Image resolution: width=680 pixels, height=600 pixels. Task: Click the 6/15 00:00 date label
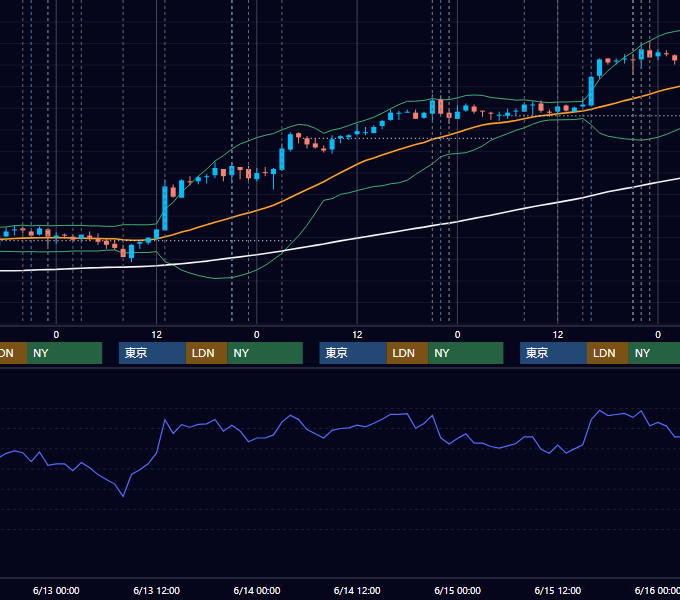pyautogui.click(x=458, y=590)
